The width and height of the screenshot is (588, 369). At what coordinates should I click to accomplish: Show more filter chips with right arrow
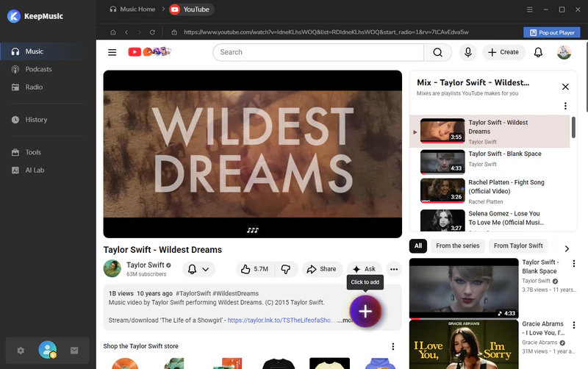coord(567,248)
